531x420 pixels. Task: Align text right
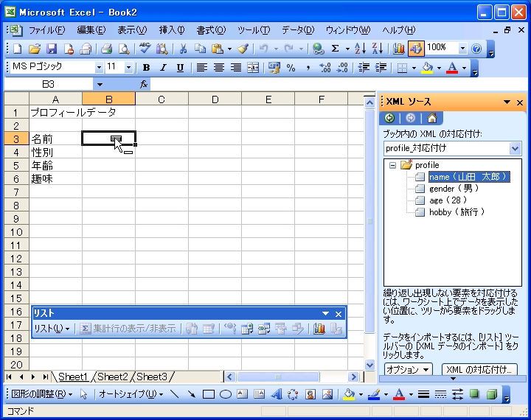236,68
